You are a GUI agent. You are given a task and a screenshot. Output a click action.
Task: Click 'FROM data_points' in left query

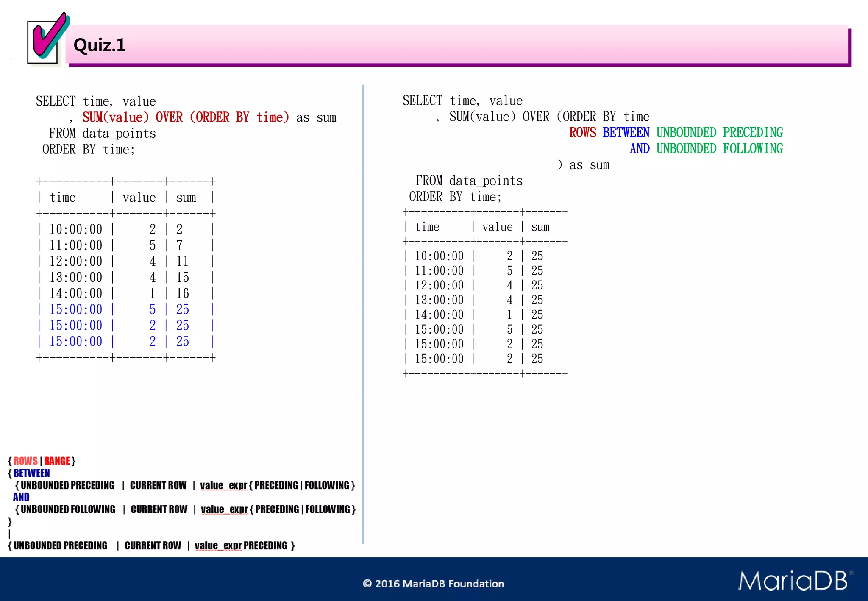point(103,134)
